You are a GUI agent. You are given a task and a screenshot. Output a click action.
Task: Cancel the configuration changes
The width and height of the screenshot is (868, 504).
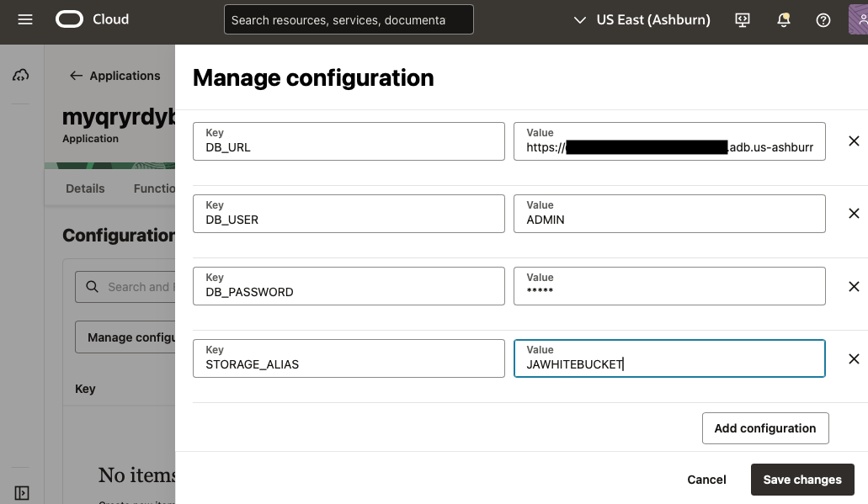pos(706,479)
